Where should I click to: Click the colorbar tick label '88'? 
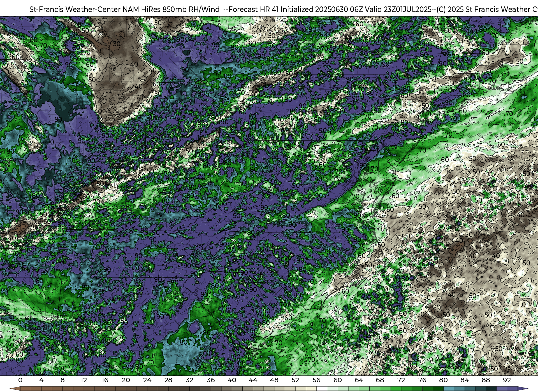click(x=486, y=380)
